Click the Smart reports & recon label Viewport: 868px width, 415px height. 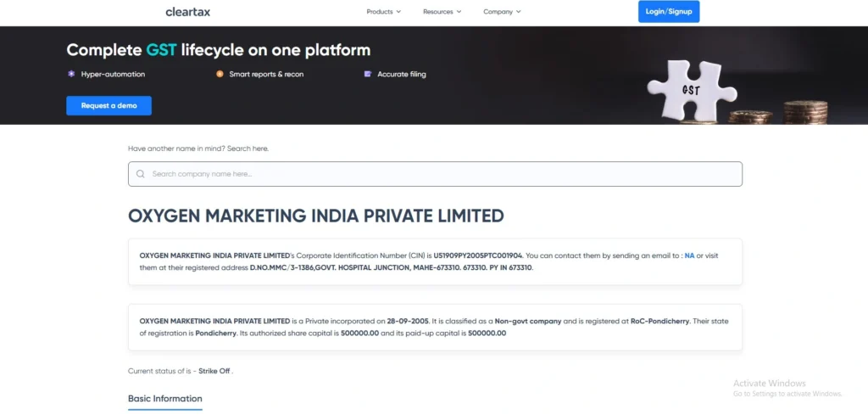pos(266,74)
